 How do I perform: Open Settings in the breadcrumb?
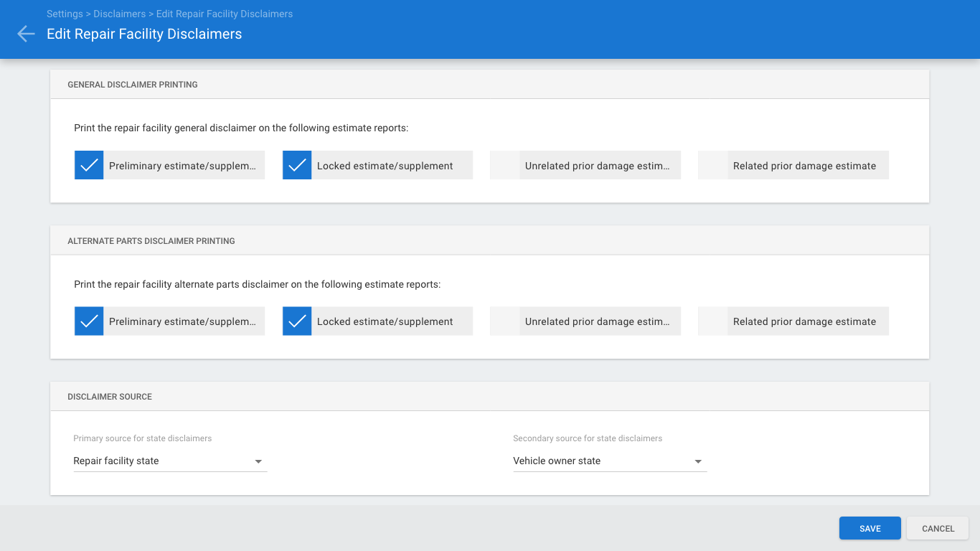65,14
